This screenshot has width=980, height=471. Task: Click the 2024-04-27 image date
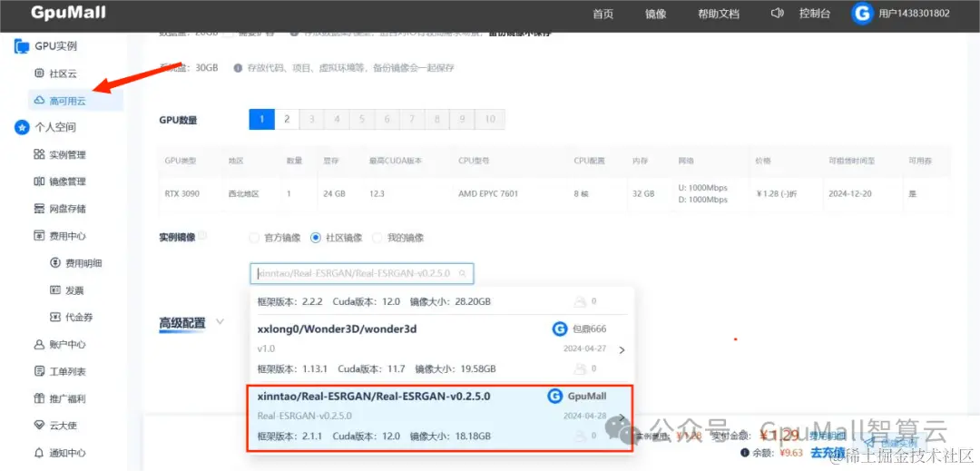(585, 349)
